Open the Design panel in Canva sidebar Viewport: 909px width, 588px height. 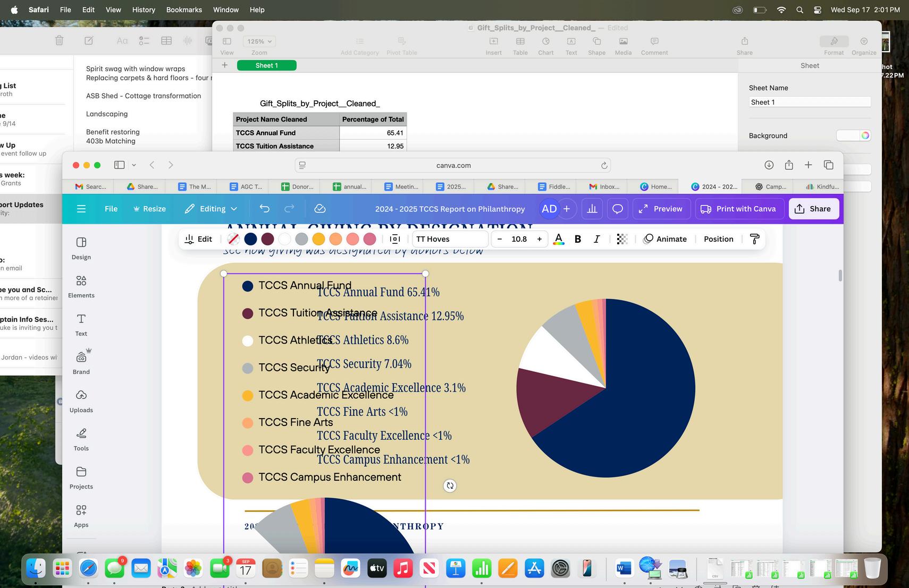pyautogui.click(x=81, y=248)
